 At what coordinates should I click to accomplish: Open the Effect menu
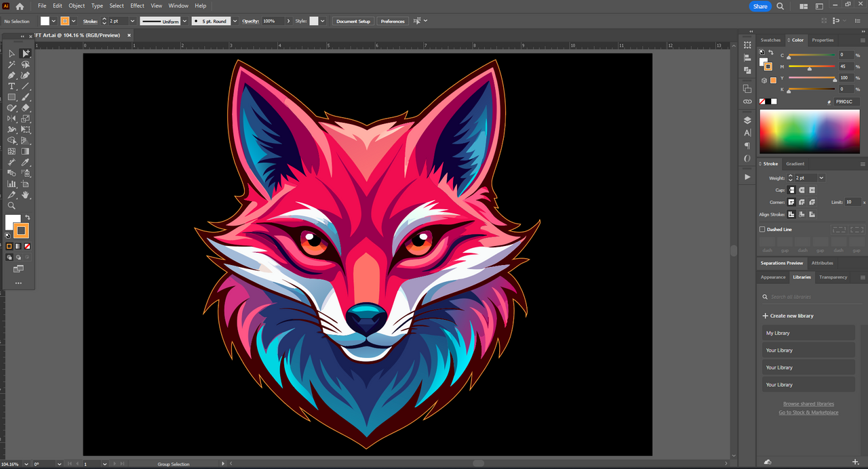(137, 6)
